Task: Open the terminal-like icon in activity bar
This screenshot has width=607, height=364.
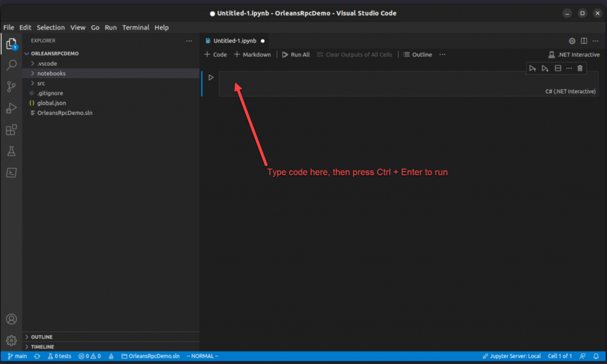Action: [x=12, y=173]
